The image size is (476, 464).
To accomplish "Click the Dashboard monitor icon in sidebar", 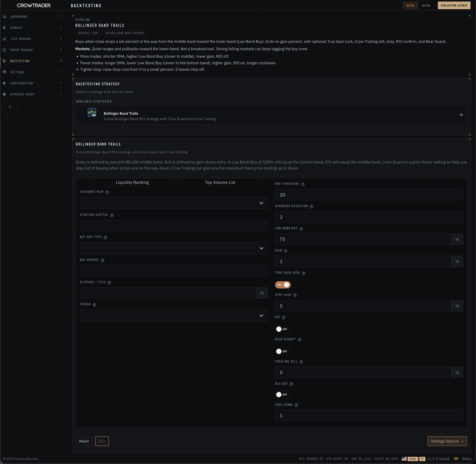I will click(x=4, y=16).
